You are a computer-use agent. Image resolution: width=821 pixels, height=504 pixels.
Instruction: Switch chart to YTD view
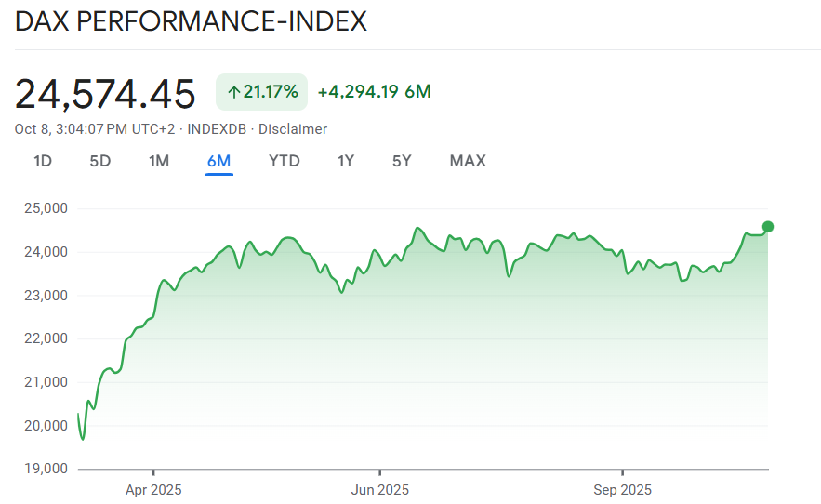click(285, 161)
